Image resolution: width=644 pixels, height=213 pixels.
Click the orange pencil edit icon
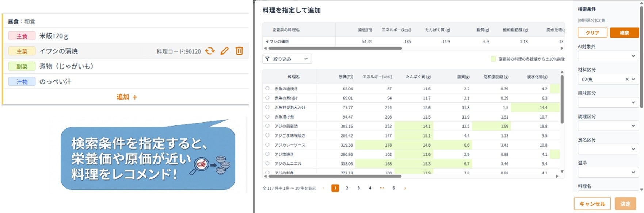(225, 51)
